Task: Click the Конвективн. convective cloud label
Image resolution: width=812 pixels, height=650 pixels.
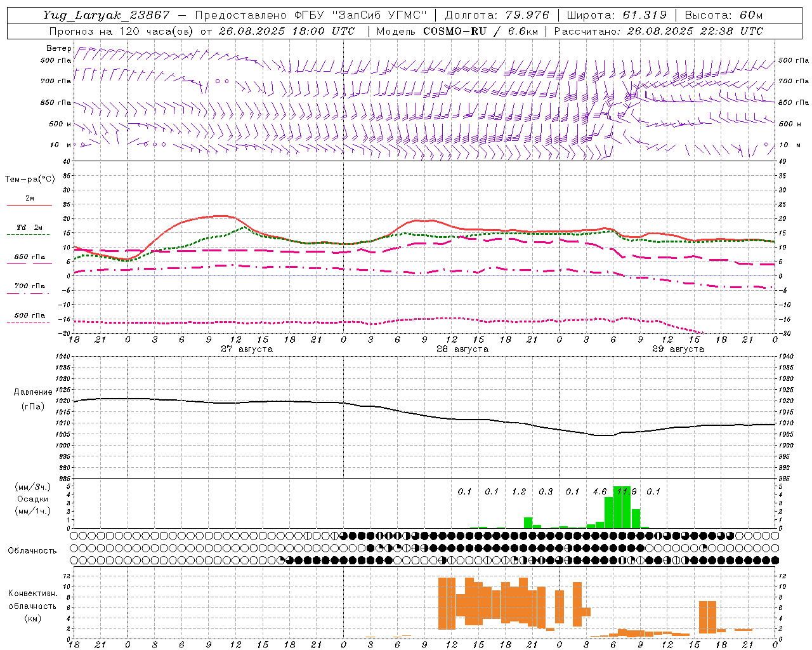Action: point(32,594)
